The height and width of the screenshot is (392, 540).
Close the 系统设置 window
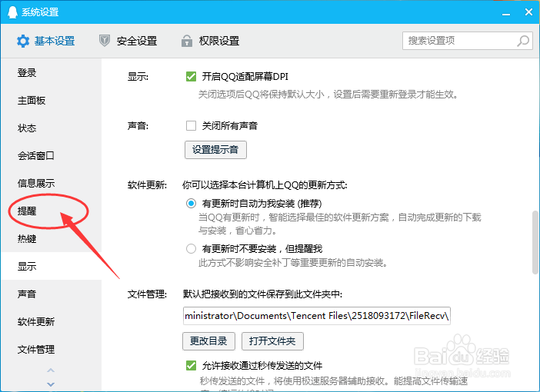click(x=528, y=12)
